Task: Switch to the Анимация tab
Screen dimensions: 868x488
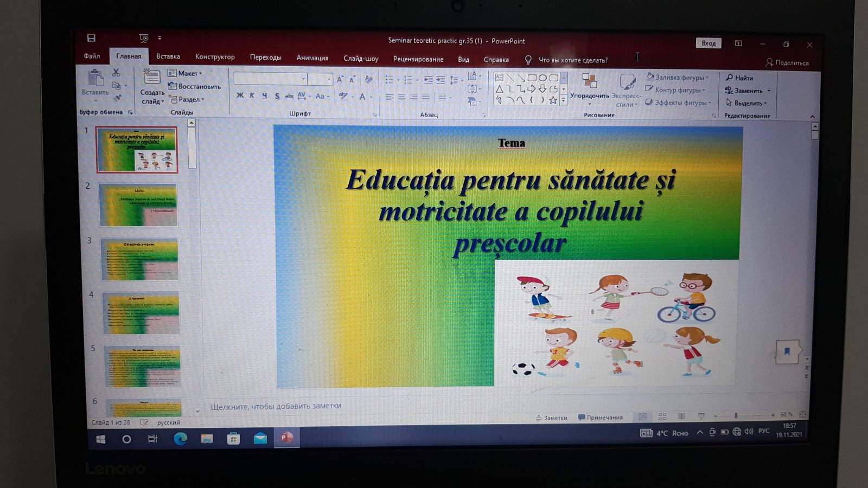Action: coord(312,57)
